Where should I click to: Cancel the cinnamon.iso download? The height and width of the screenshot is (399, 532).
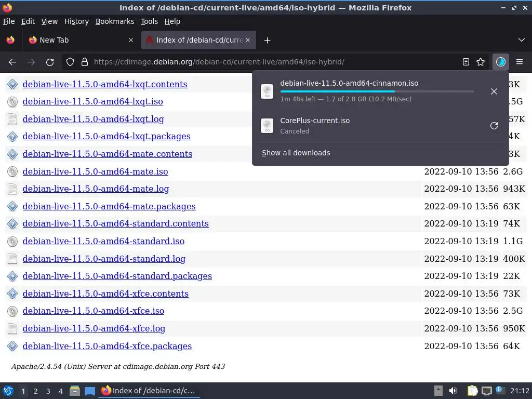[494, 91]
